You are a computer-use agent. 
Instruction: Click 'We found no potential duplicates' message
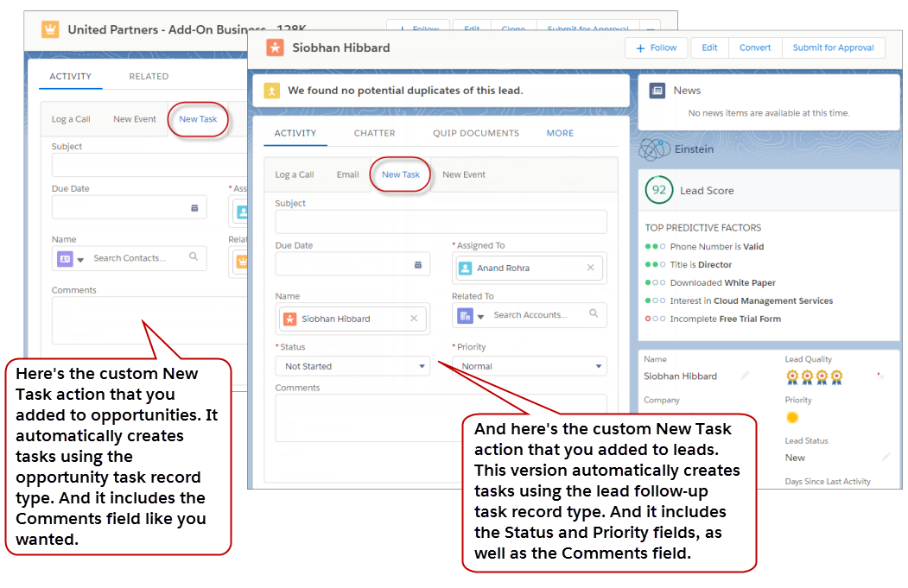[405, 91]
